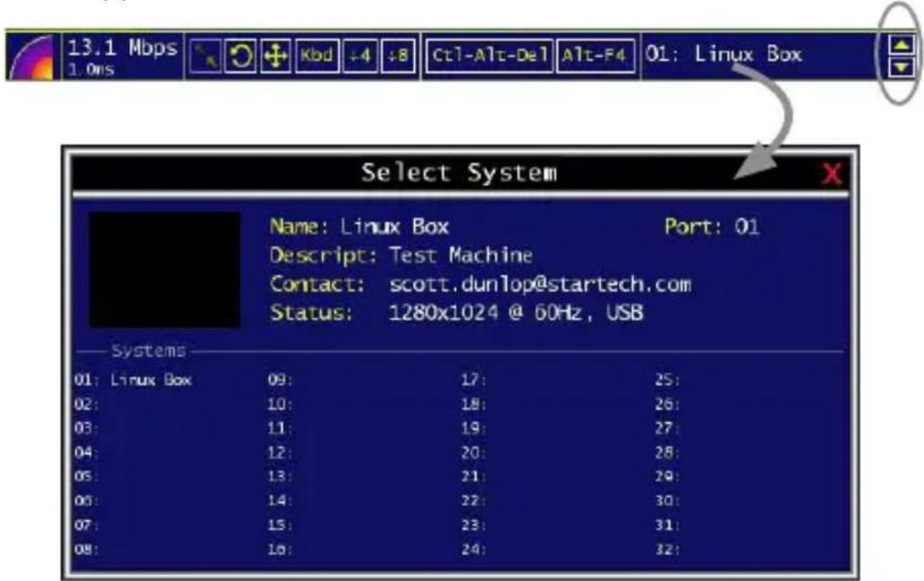Select system slot 19
The width and height of the screenshot is (924, 581).
tap(473, 428)
